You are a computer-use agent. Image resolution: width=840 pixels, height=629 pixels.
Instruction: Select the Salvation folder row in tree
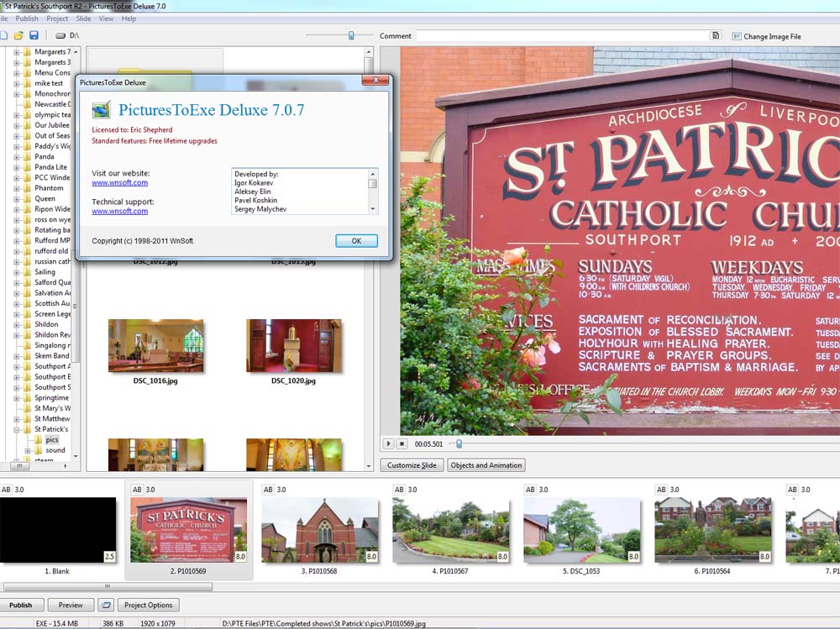[52, 293]
